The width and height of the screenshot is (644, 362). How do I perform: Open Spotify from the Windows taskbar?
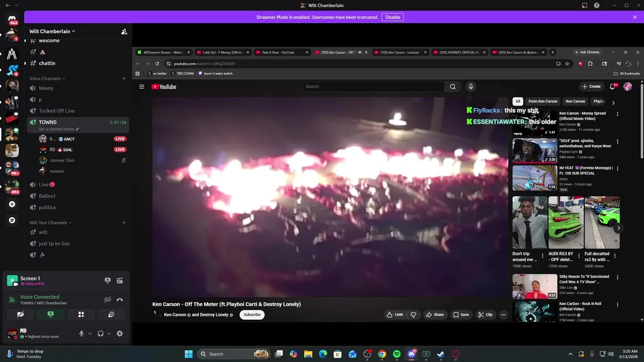[396, 354]
